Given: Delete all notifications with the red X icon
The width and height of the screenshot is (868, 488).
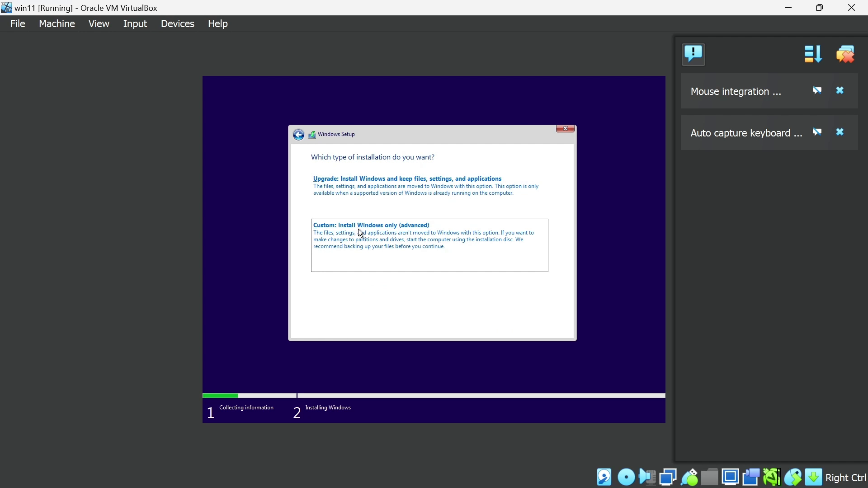Looking at the screenshot, I should [x=845, y=54].
